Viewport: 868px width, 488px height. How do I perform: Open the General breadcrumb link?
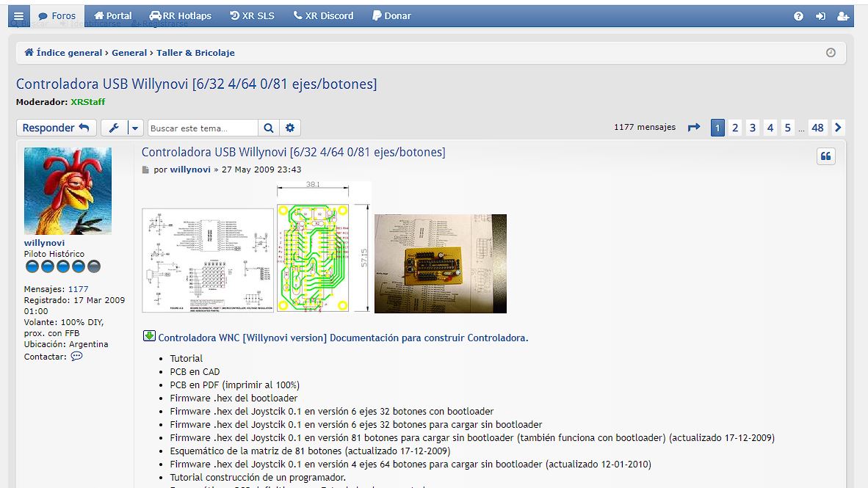[129, 53]
